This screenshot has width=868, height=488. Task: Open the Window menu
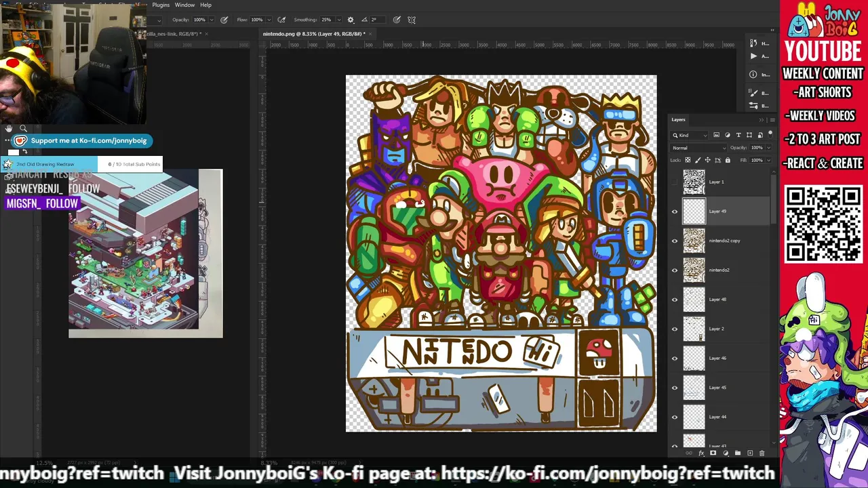pyautogui.click(x=184, y=5)
